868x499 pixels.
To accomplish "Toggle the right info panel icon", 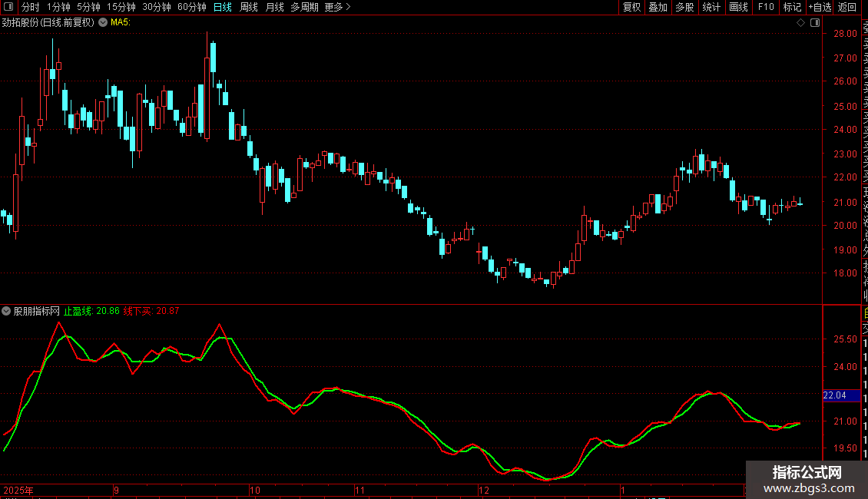I will (815, 23).
